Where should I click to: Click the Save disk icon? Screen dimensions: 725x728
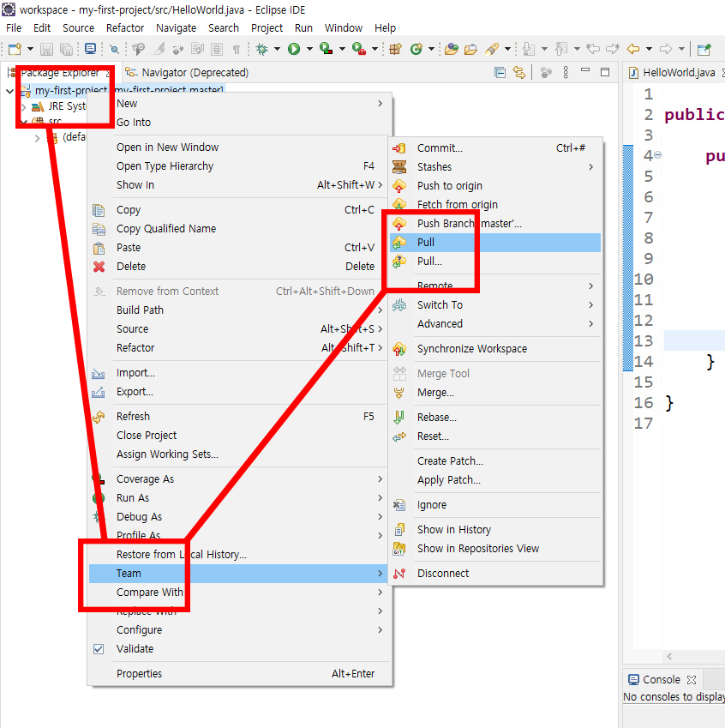46,49
